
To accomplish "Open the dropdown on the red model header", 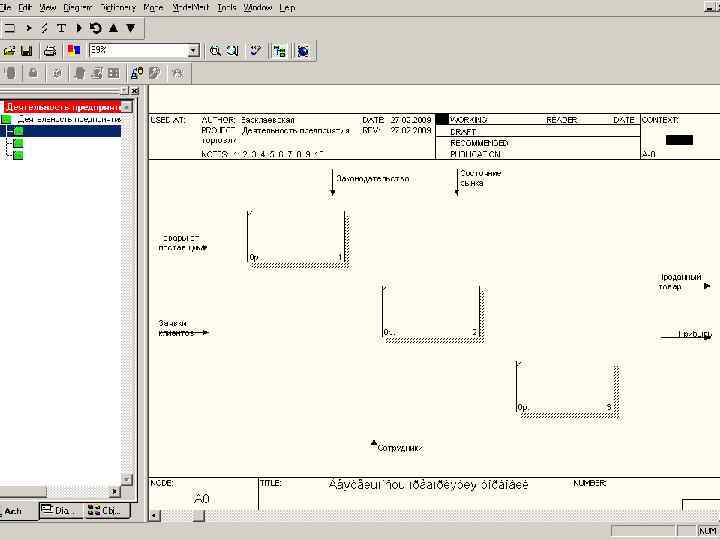I will pos(127,107).
